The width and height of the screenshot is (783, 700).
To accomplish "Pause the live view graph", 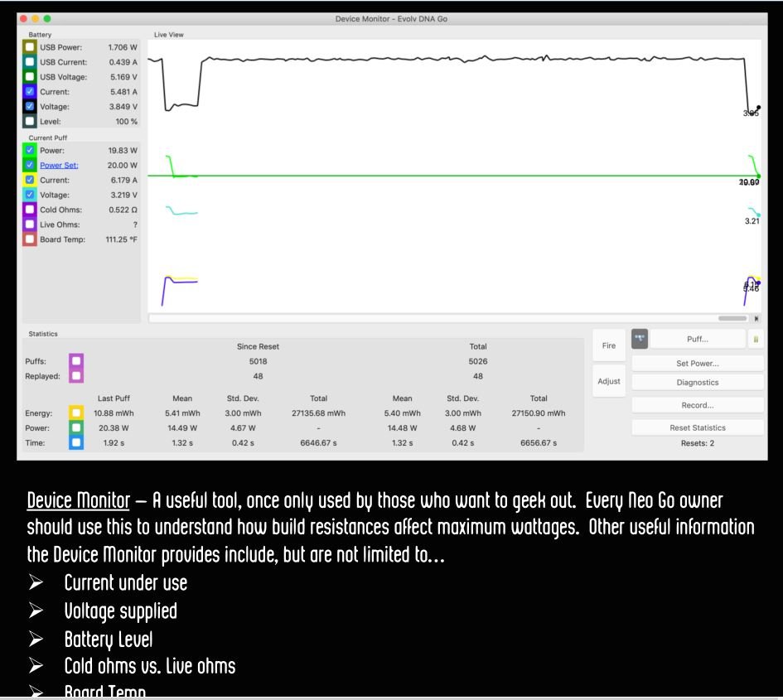I will (x=755, y=340).
